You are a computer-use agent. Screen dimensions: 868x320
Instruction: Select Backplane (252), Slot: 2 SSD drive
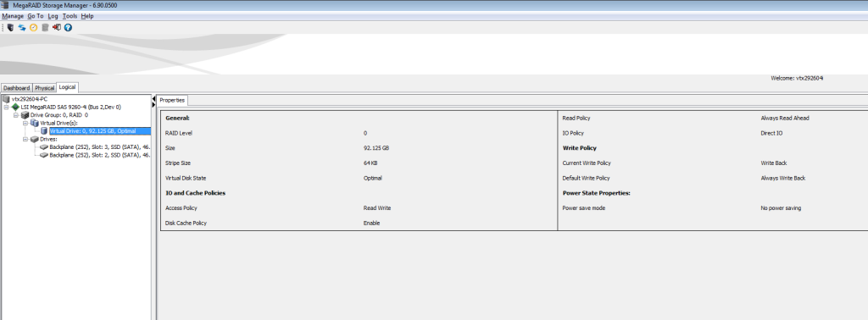point(100,155)
